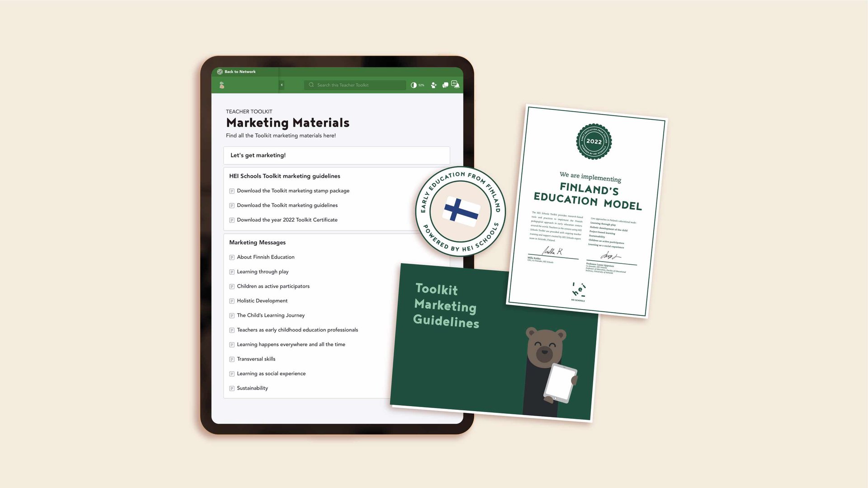Click the user profile icon on left
The width and height of the screenshot is (868, 488).
pos(222,84)
